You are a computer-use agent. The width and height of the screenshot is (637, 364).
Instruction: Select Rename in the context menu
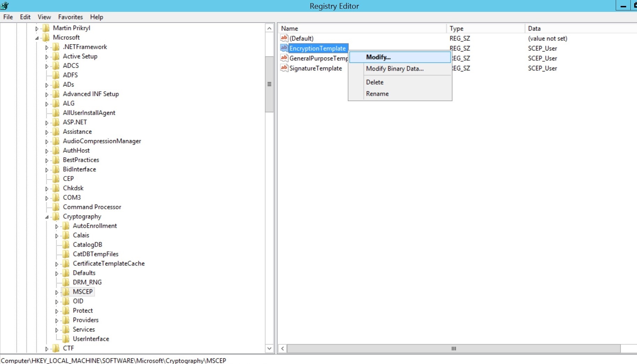[377, 93]
